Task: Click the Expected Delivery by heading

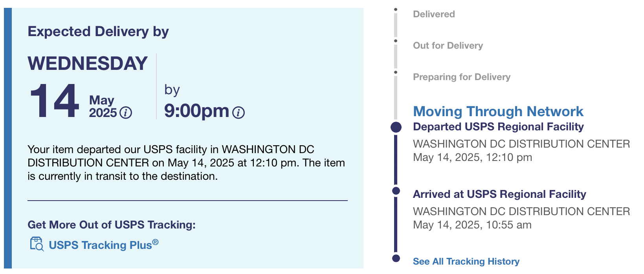Action: 98,31
